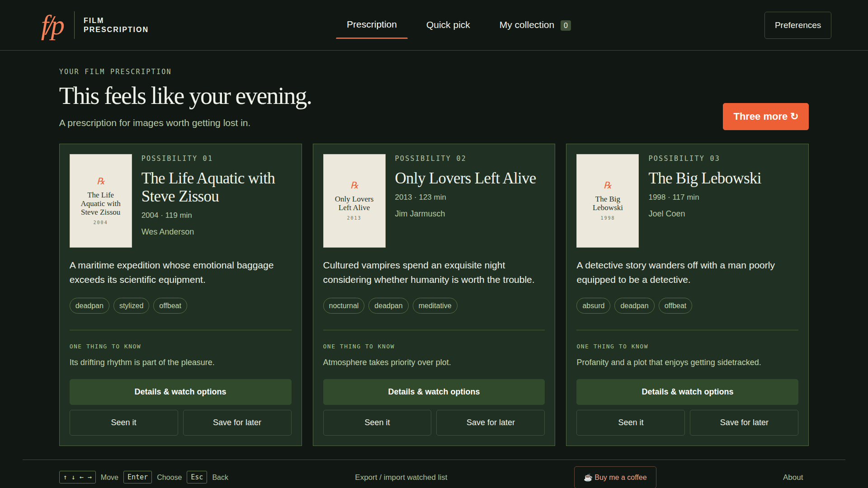Click the fp Film Prescription logo
This screenshot has height=488, width=868.
click(x=94, y=25)
